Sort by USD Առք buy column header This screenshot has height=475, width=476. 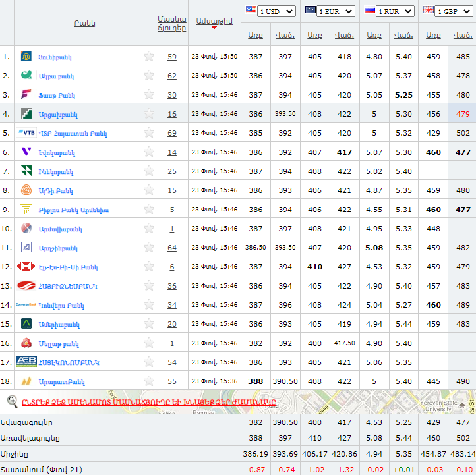tap(255, 35)
